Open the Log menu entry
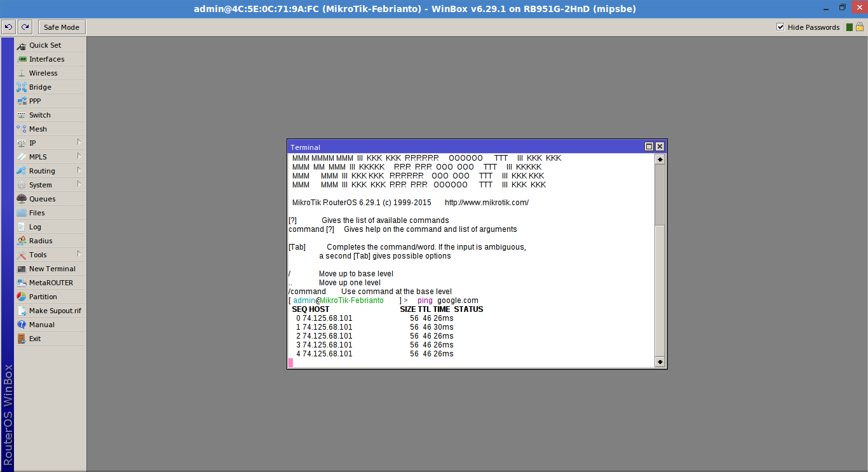Viewport: 868px width, 472px height. point(50,227)
